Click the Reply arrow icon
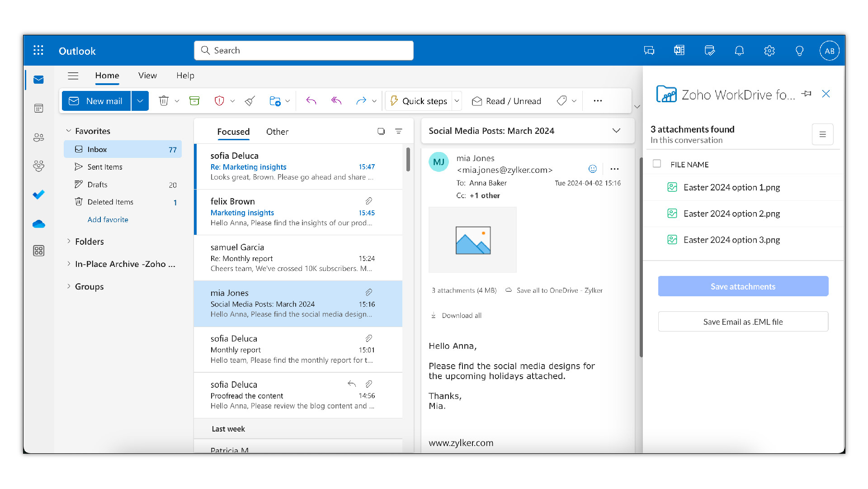The image size is (868, 489). click(311, 100)
